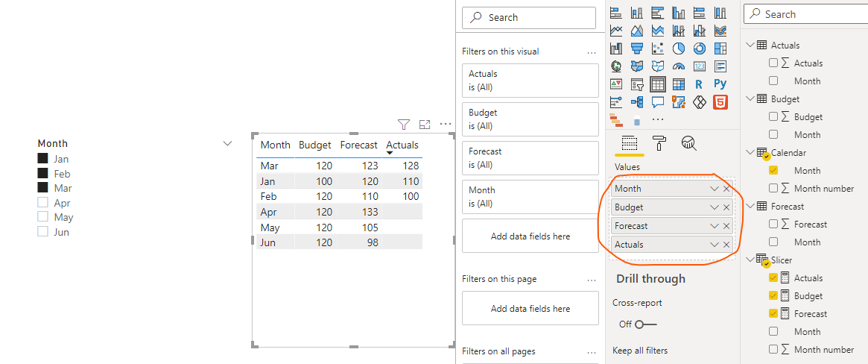Check Jun in the Month slicer
Image resolution: width=868 pixels, height=364 pixels.
coord(42,231)
